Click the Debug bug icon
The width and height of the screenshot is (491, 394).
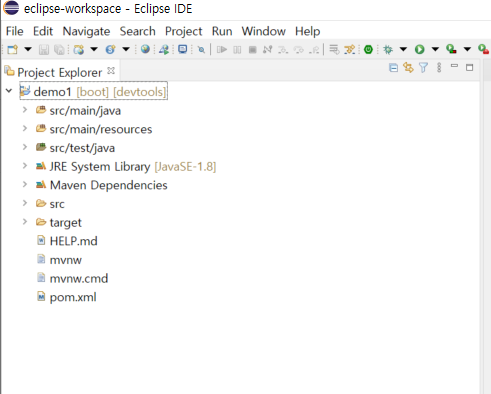tap(388, 50)
